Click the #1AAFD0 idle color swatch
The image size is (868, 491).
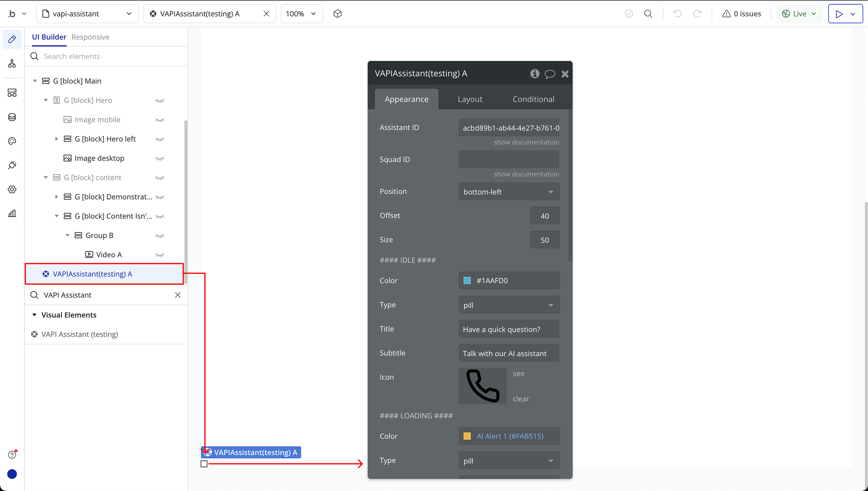(467, 281)
